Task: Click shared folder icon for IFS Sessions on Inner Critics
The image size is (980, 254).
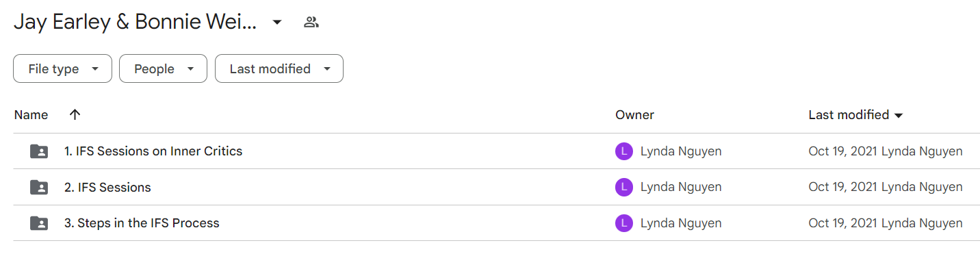Action: [39, 151]
